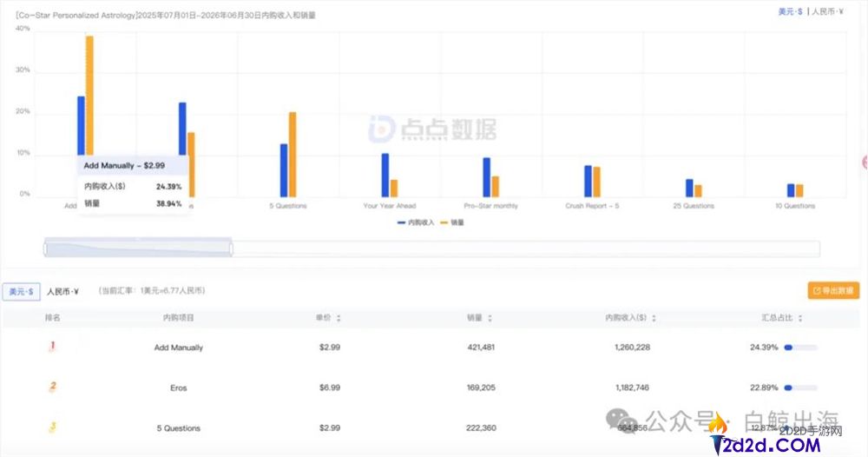This screenshot has height=457, width=868.
Task: Click the 内购项目 column header
Action: pyautogui.click(x=178, y=318)
